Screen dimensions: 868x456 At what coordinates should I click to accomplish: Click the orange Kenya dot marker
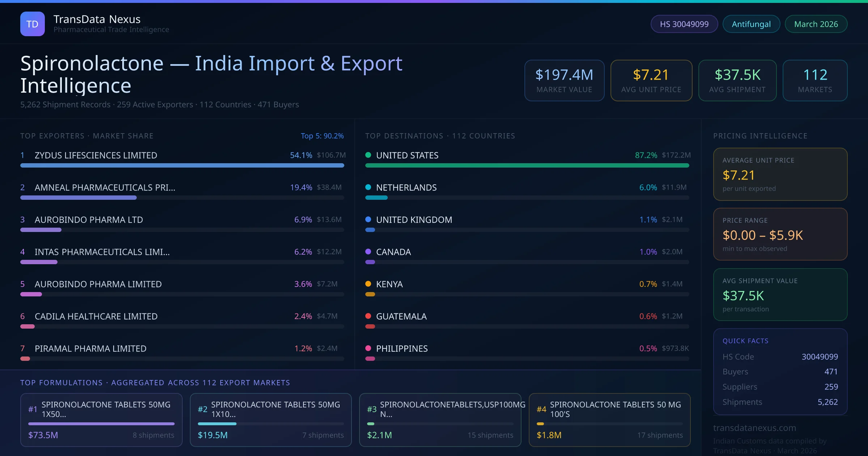click(368, 284)
